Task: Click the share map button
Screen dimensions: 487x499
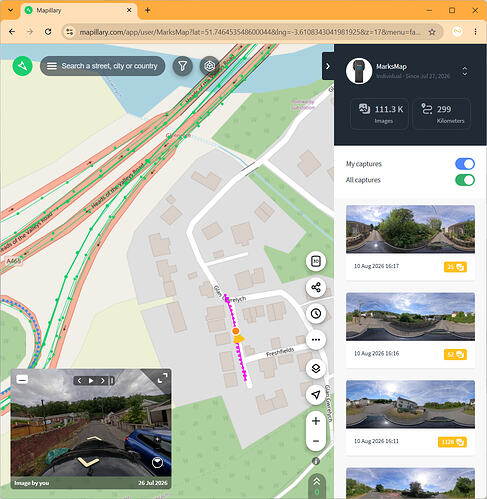Action: click(316, 287)
